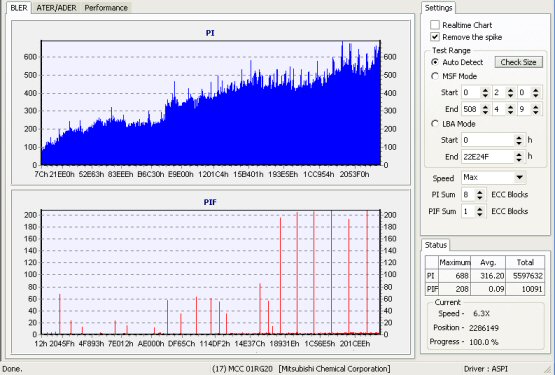Click the Total column header

tap(525, 262)
